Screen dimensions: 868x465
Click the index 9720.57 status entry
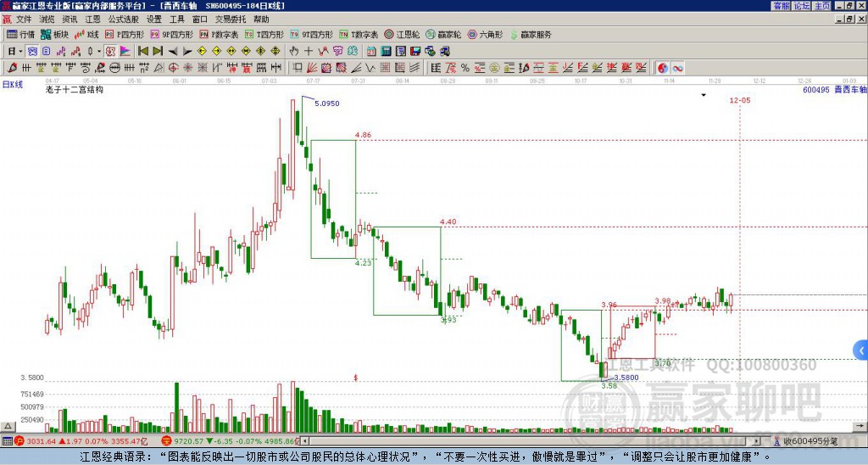(x=231, y=441)
